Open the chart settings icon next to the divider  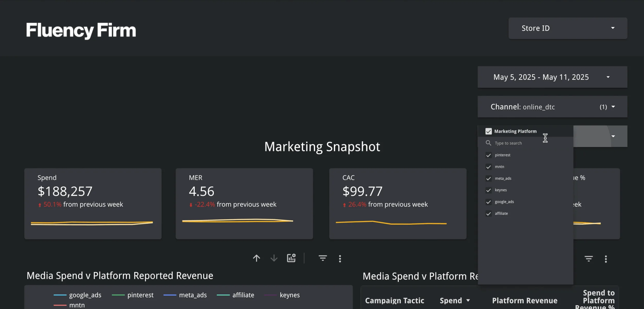pos(291,258)
